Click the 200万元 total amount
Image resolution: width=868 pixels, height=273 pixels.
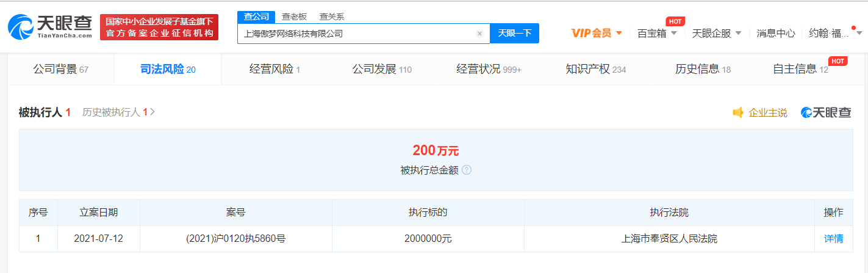click(x=435, y=150)
